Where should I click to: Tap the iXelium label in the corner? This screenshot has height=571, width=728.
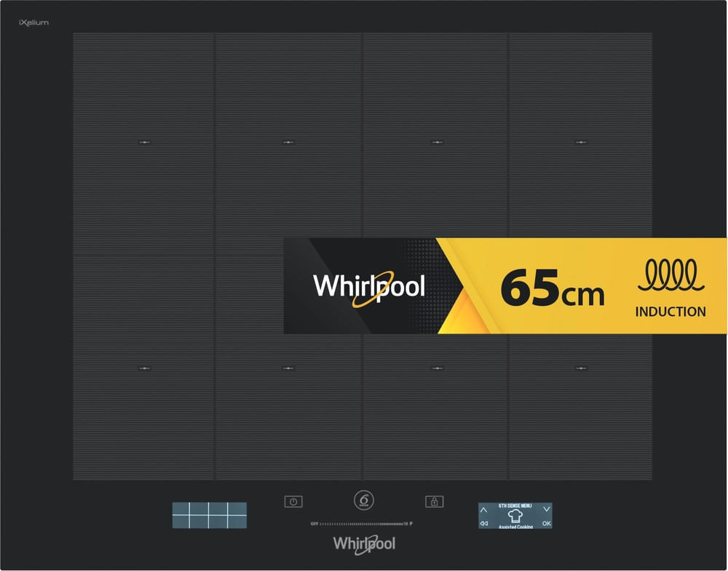tap(33, 23)
